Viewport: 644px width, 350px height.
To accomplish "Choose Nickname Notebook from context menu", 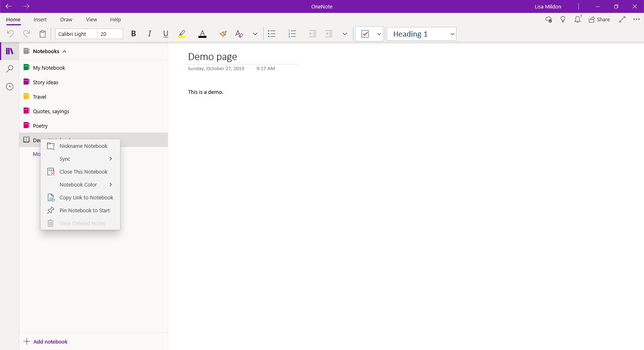I will [80, 146].
